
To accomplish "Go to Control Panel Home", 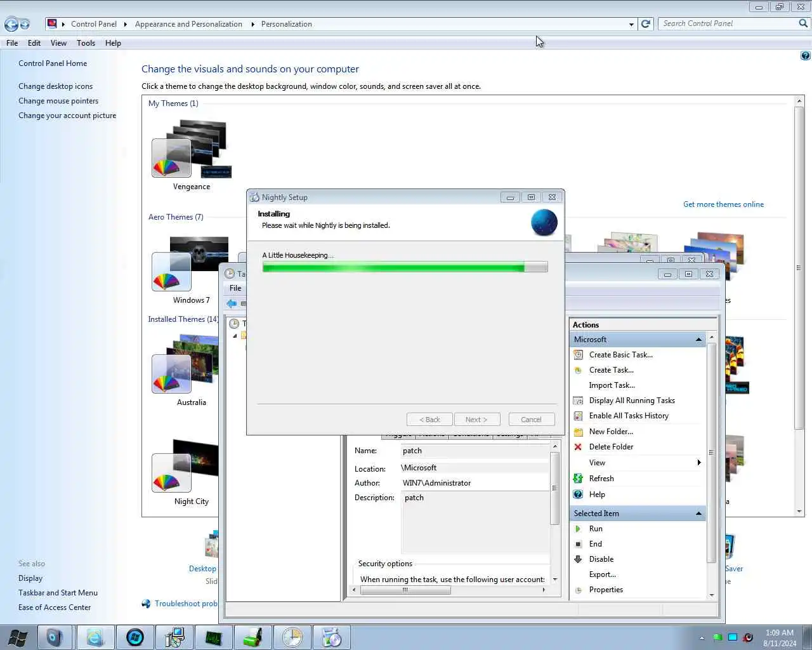I will point(53,63).
